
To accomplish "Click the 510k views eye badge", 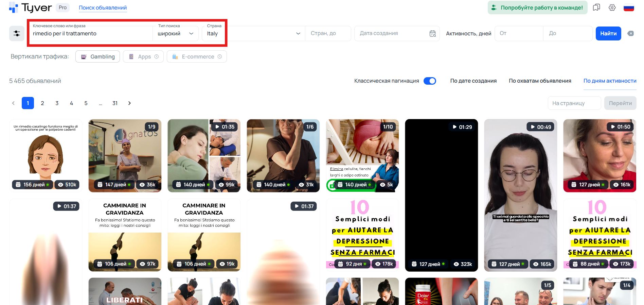I will pos(67,185).
